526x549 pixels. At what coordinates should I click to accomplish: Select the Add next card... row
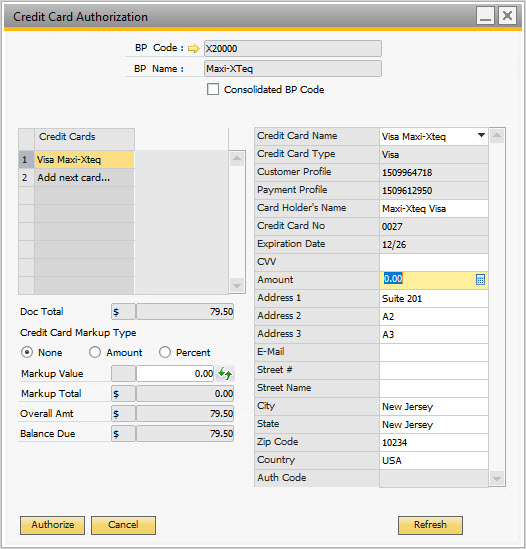click(84, 178)
